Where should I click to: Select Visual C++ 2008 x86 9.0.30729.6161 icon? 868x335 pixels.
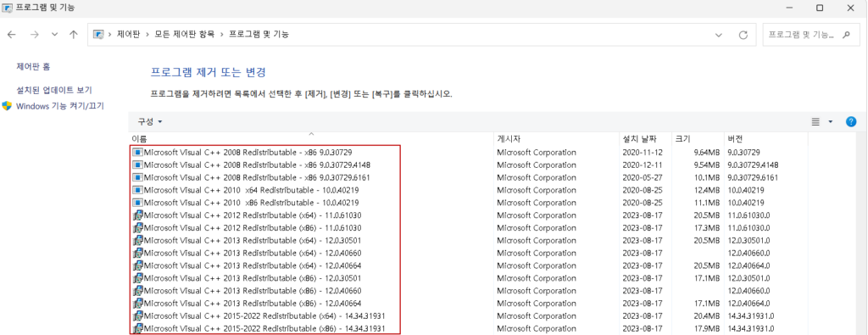(x=137, y=177)
